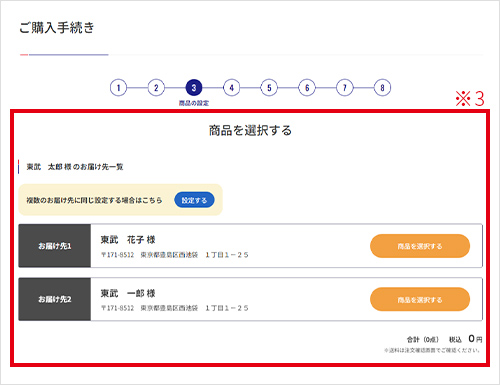This screenshot has width=500, height=385.
Task: Jump to step 7 circle
Action: coord(344,88)
